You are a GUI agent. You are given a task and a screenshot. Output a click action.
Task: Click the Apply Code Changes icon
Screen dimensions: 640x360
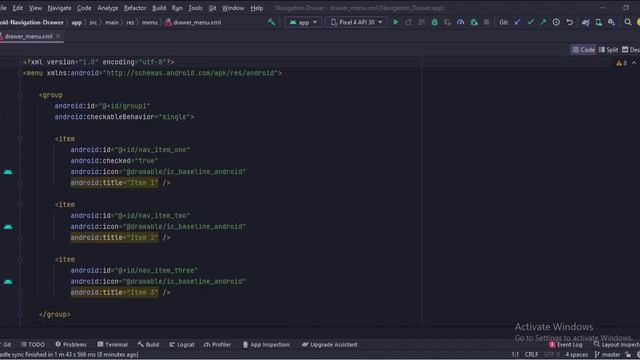[x=422, y=22]
